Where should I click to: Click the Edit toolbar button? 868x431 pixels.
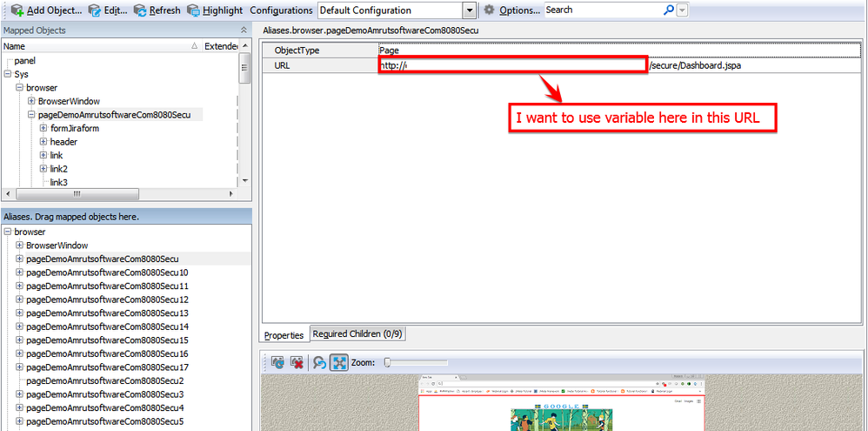108,10
